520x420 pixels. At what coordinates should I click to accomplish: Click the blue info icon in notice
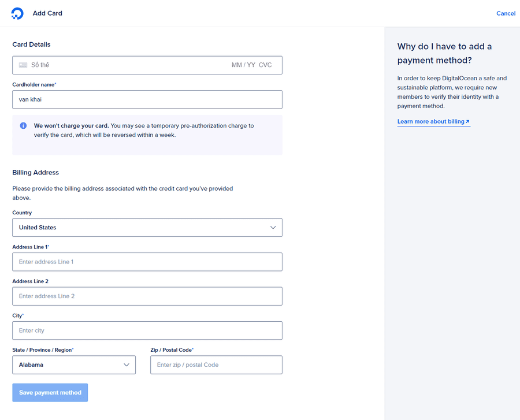click(23, 125)
